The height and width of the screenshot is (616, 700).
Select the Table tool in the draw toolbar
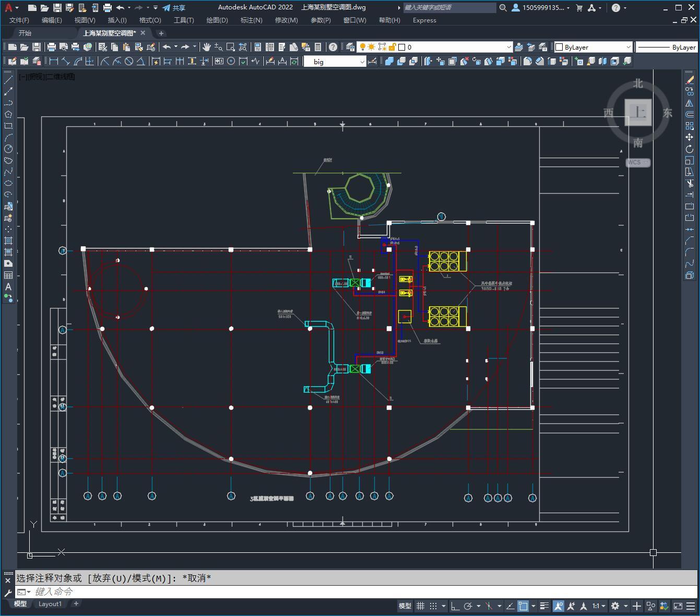[8, 275]
